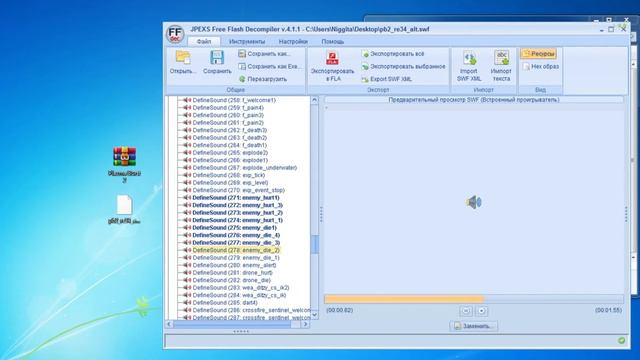This screenshot has width=640, height=360.
Task: Select DefineSound 265 explode2
Action: 230,153
